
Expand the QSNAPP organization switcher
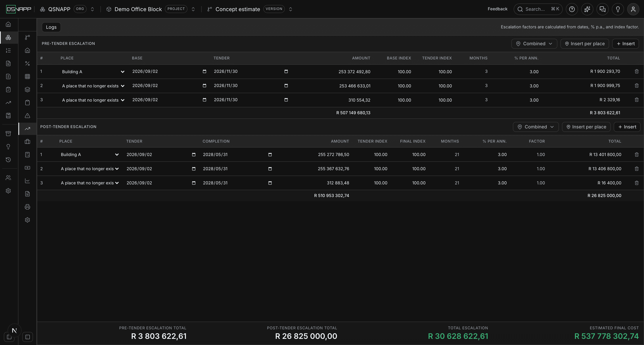tap(92, 9)
